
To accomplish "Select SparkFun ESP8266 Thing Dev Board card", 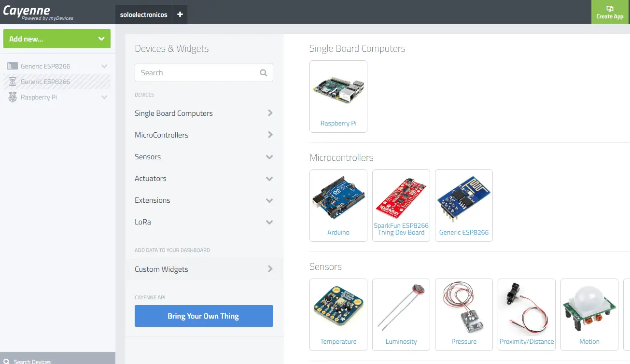I will click(401, 206).
